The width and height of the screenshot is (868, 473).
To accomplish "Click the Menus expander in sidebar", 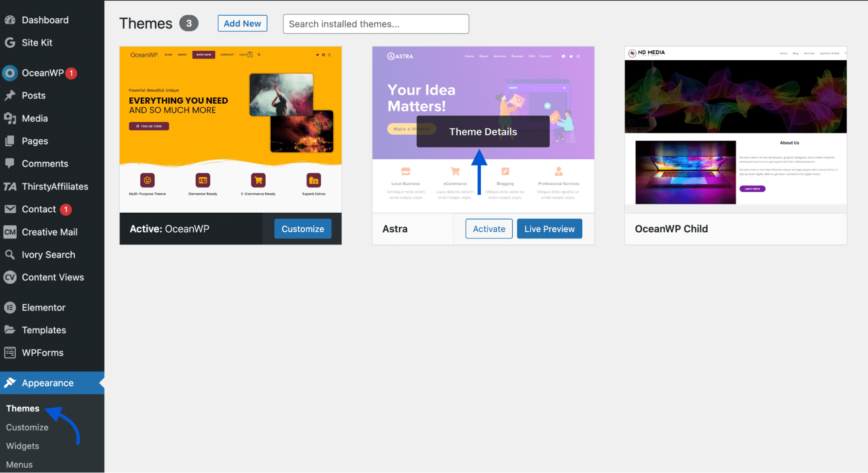I will click(20, 464).
